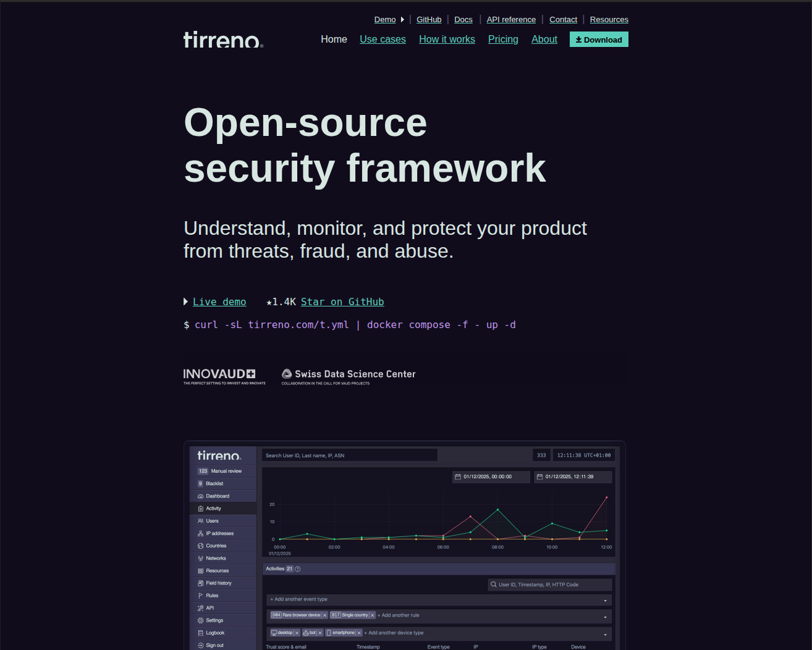Click the User ID, Timestamp, IP, HTTP Code field
Viewport: 812px width, 650px height.
pos(550,585)
